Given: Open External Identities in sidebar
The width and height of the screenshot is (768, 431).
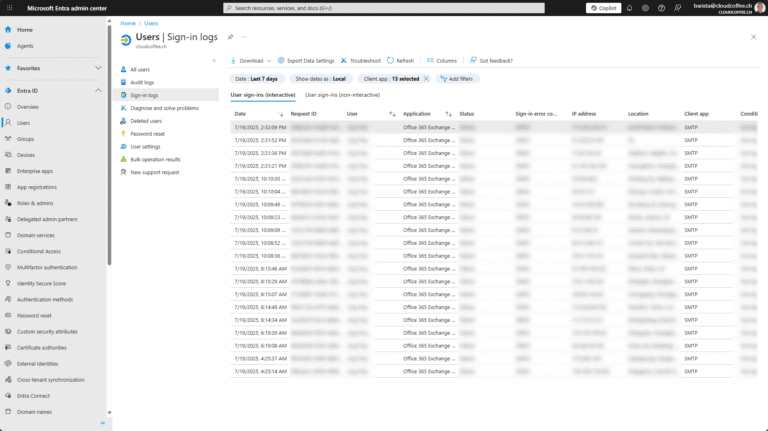Looking at the screenshot, I should (x=37, y=364).
